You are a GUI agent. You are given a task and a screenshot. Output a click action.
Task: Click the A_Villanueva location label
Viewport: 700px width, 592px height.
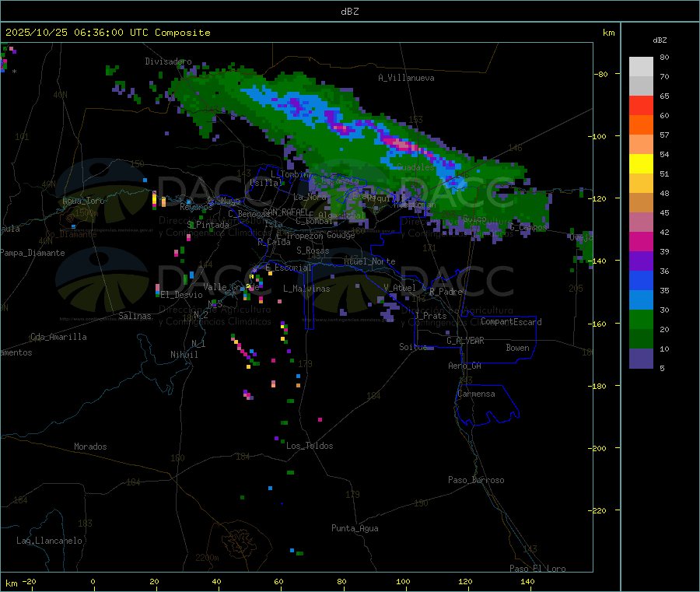click(x=406, y=78)
